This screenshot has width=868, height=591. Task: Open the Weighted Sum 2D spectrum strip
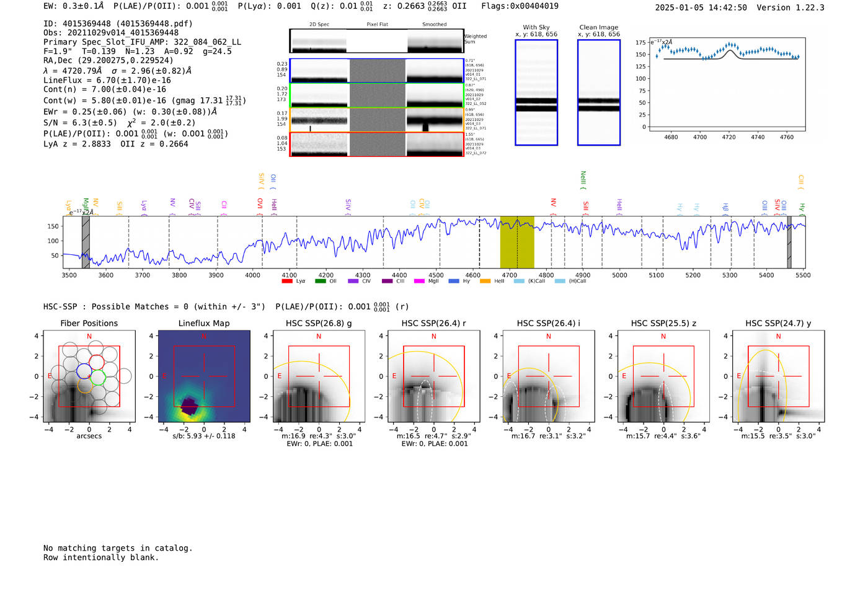pyautogui.click(x=376, y=40)
